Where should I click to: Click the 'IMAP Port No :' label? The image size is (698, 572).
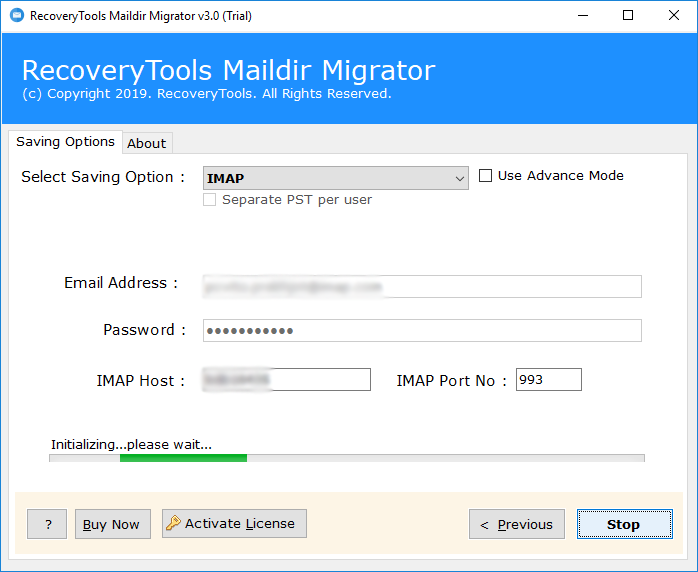[x=451, y=381]
